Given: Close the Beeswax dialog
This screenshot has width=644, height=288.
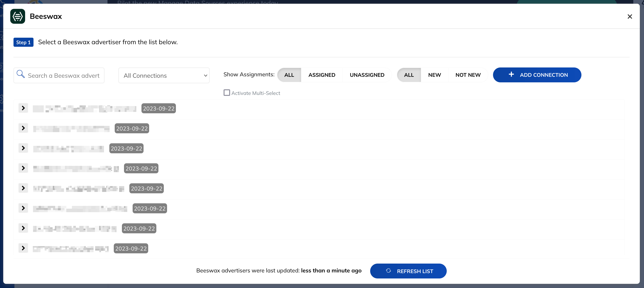Looking at the screenshot, I should [630, 17].
